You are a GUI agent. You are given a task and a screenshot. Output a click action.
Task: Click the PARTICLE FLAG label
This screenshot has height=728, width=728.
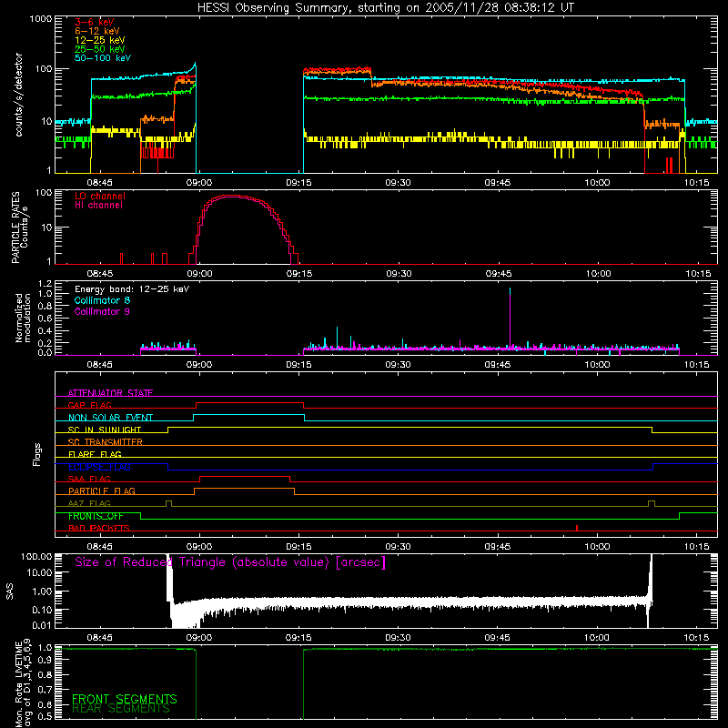pyautogui.click(x=102, y=491)
